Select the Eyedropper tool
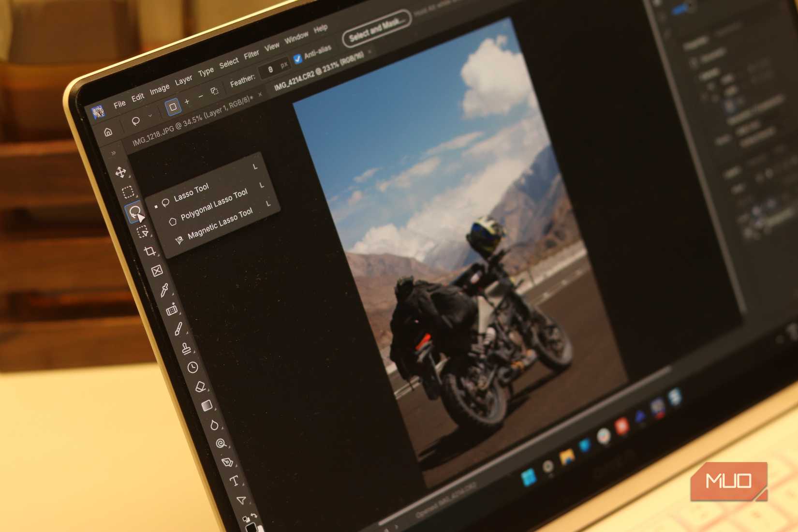This screenshot has width=798, height=532. [164, 290]
